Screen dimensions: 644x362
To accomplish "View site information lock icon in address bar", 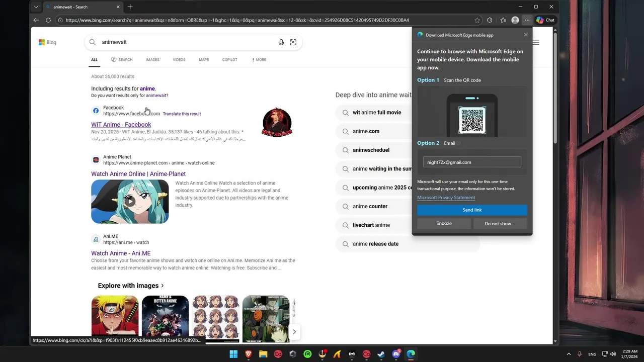I will (x=60, y=20).
